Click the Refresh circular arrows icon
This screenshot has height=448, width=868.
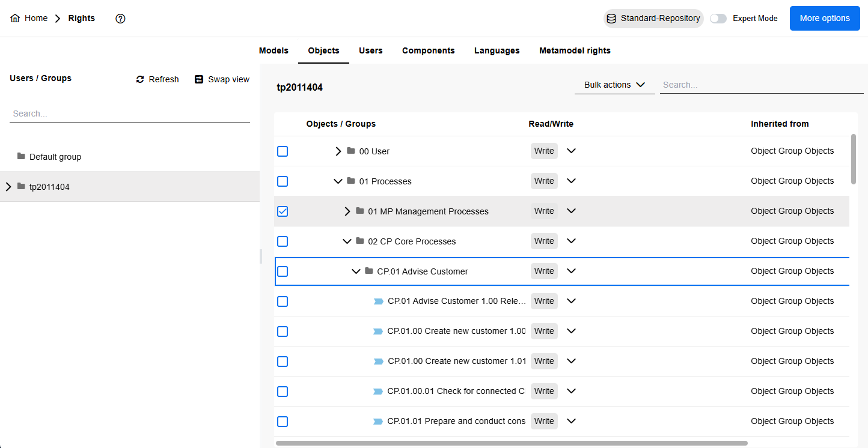point(140,79)
